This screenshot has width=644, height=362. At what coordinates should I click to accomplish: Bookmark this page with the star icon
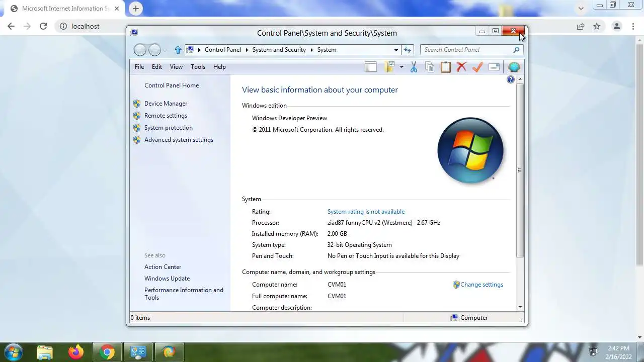pyautogui.click(x=597, y=26)
